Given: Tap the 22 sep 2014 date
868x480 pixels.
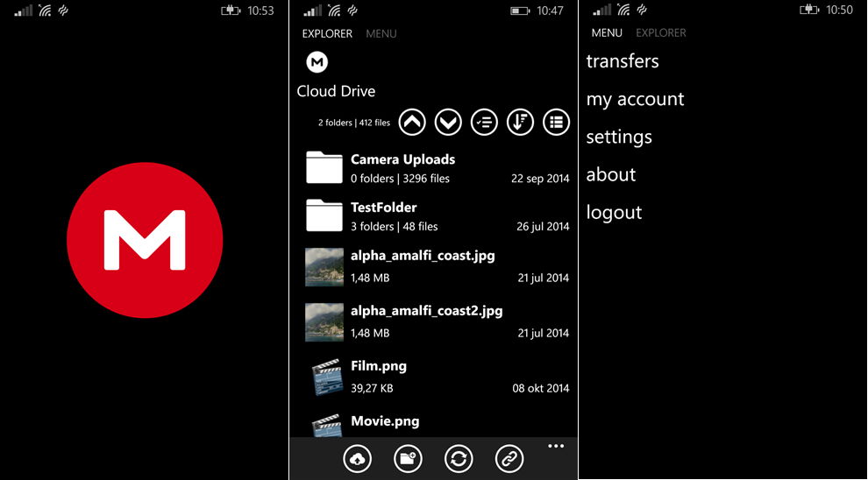Looking at the screenshot, I should coord(540,179).
